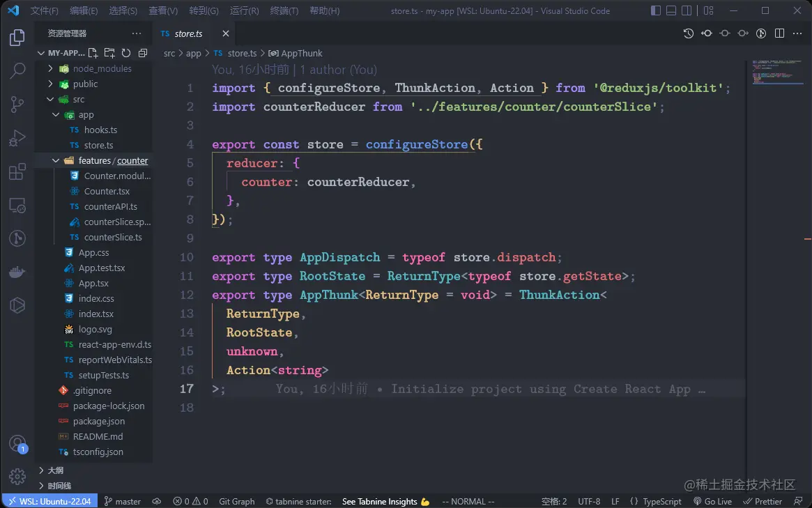Open file history timeline icon in editor toolbar
Screen dimensions: 812x508
click(x=688, y=33)
